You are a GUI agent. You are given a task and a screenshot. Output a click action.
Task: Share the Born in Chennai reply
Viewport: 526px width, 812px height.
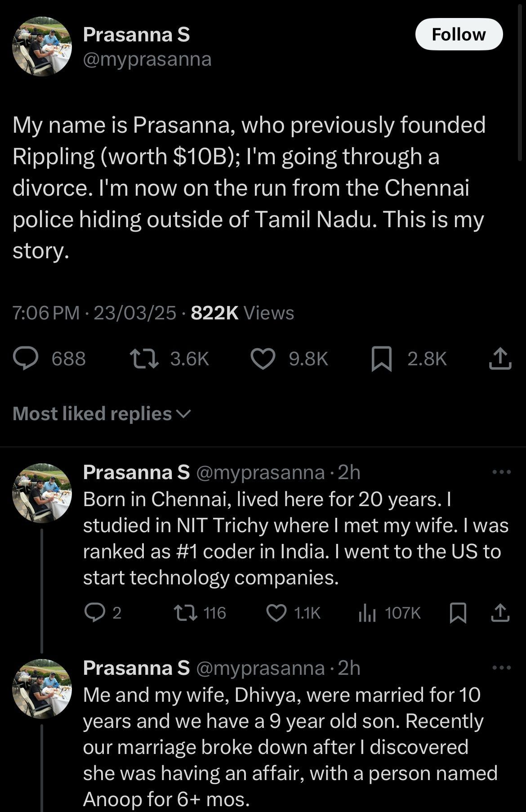[x=500, y=612]
